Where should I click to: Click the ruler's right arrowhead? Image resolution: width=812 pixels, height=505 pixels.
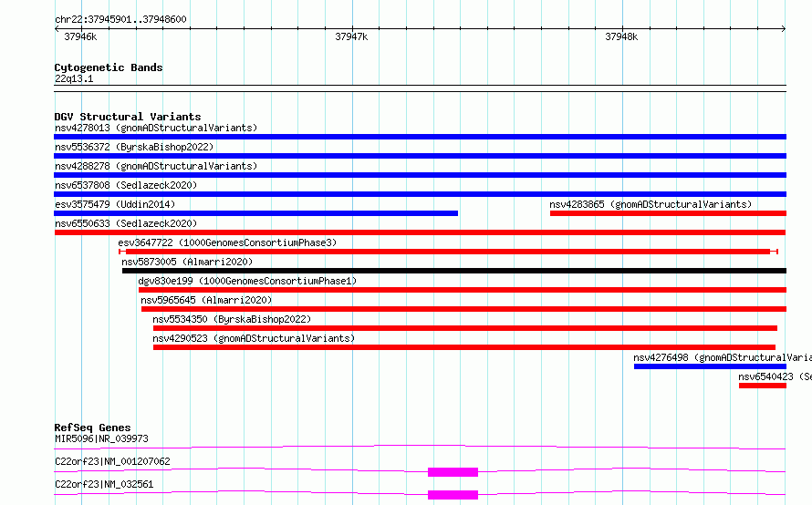click(784, 29)
